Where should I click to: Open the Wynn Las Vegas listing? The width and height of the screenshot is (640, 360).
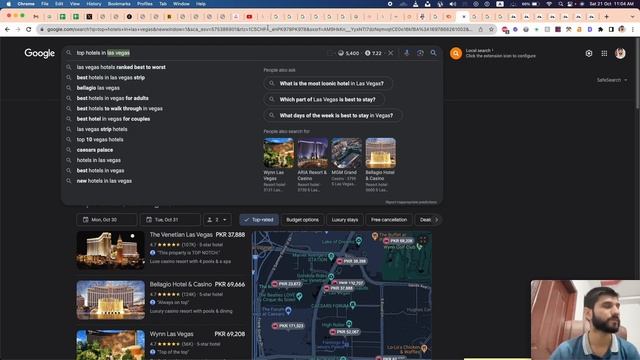pos(161,345)
